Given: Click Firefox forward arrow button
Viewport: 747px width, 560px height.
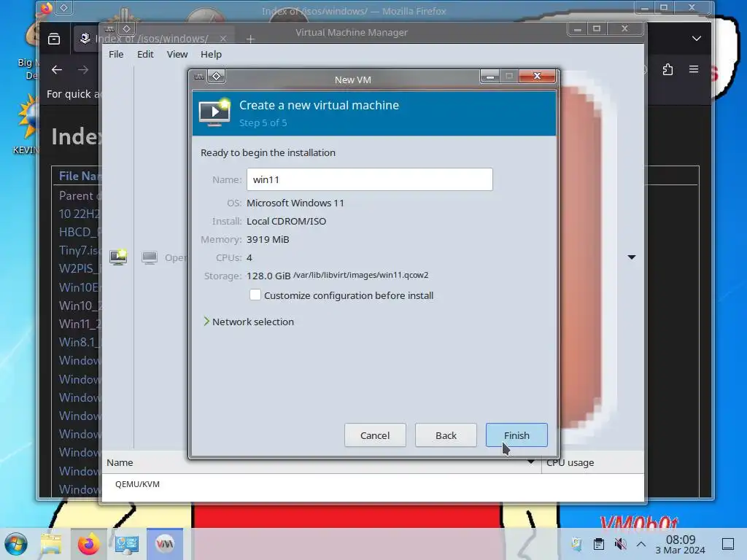Looking at the screenshot, I should click(x=83, y=70).
